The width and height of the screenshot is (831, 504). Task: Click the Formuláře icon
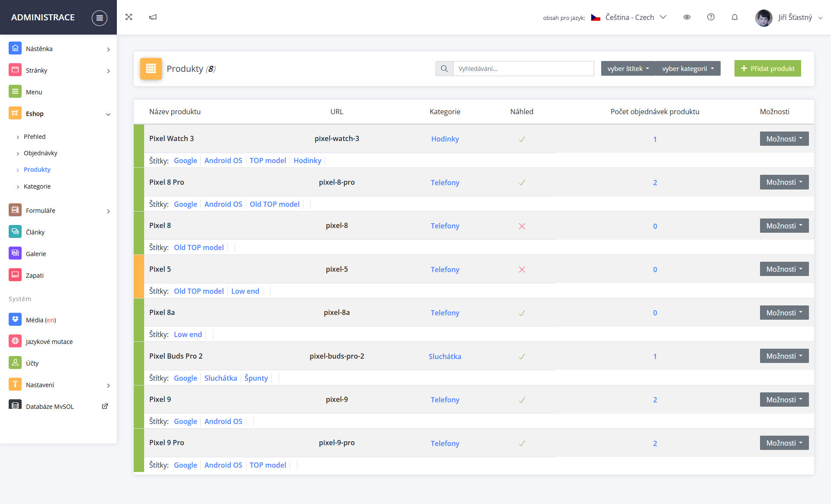click(15, 210)
